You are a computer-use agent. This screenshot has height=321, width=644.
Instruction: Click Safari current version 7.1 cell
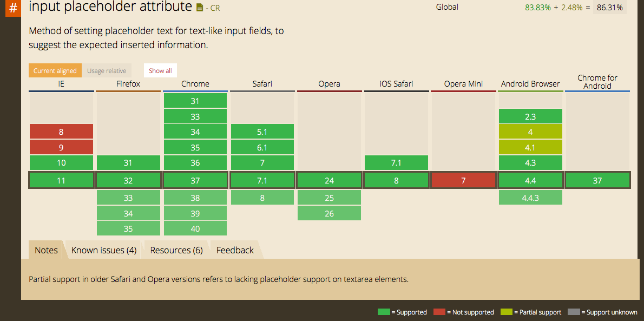point(262,180)
